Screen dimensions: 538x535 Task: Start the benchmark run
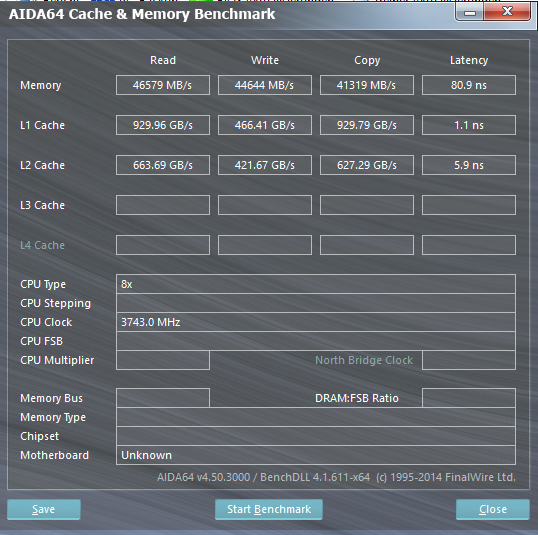coord(269,509)
